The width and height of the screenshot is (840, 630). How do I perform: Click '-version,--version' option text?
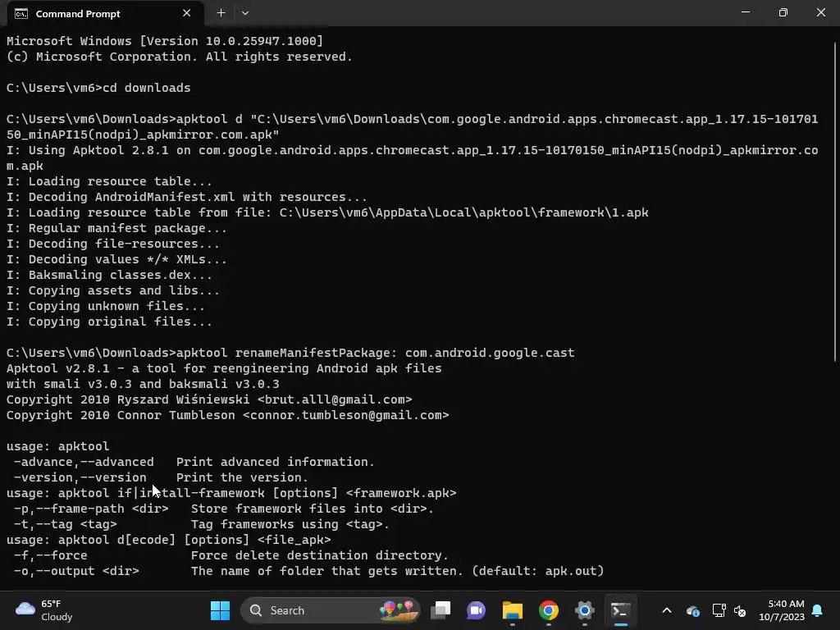[80, 478]
